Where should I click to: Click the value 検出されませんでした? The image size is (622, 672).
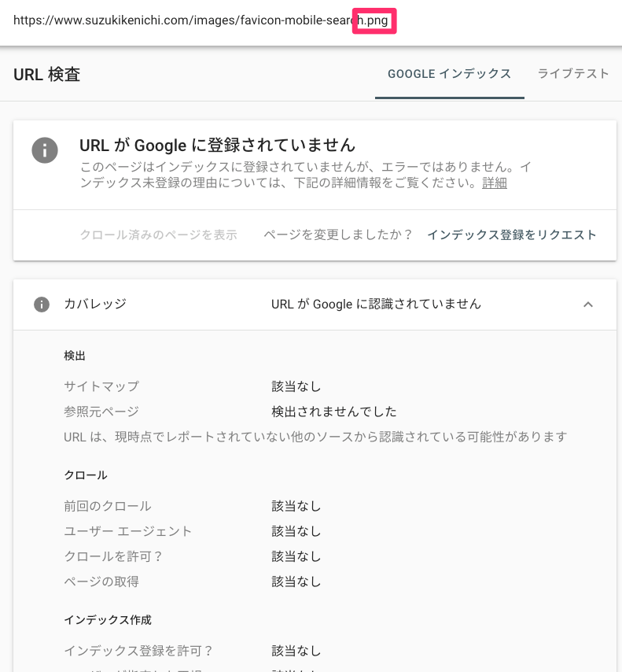(333, 412)
